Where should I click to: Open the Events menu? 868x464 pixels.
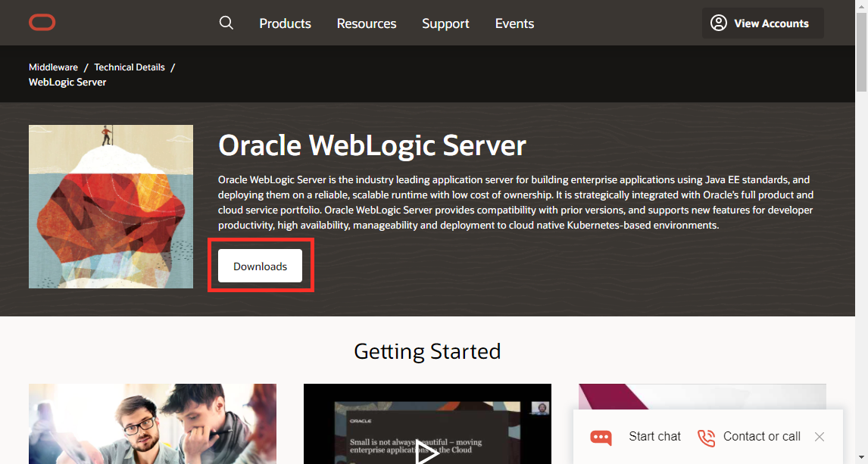[x=514, y=23]
